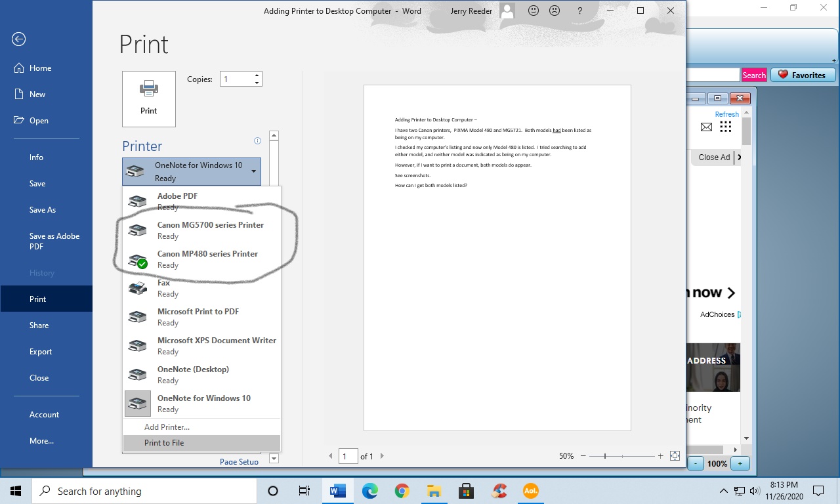The image size is (840, 504).
Task: Select Microsoft XPS Document Writer
Action: click(201, 346)
